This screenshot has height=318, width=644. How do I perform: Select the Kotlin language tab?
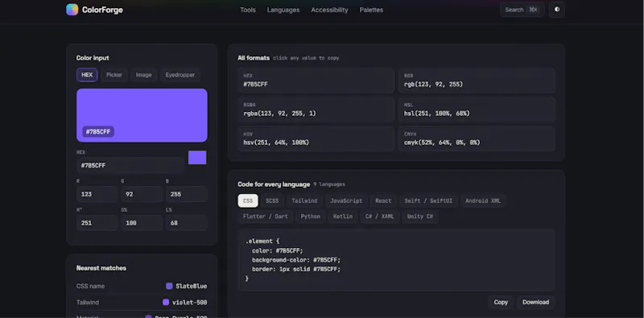(x=343, y=216)
